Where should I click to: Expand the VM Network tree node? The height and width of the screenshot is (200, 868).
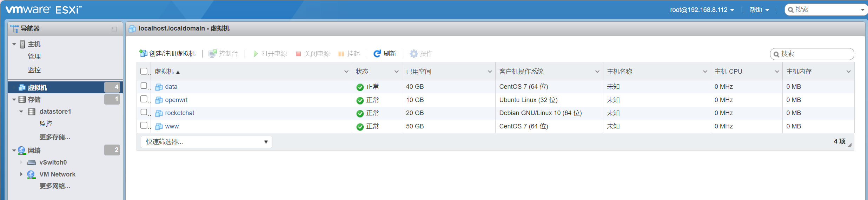coord(21,174)
